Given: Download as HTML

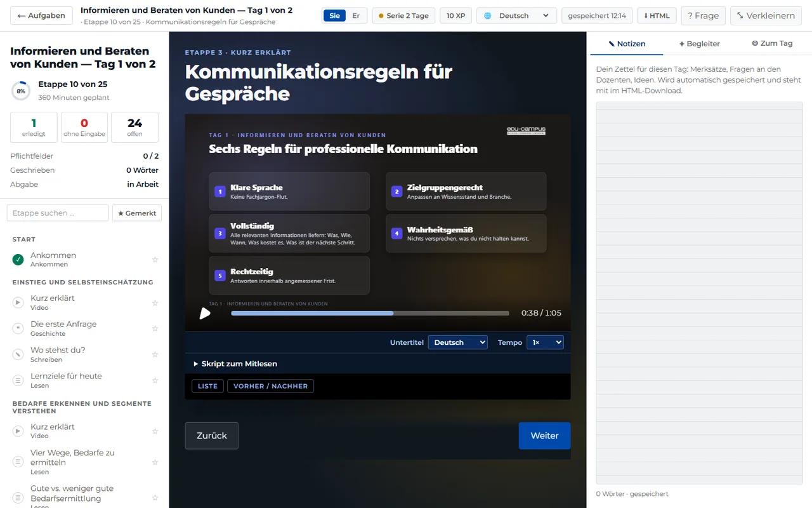Looking at the screenshot, I should click(x=657, y=16).
